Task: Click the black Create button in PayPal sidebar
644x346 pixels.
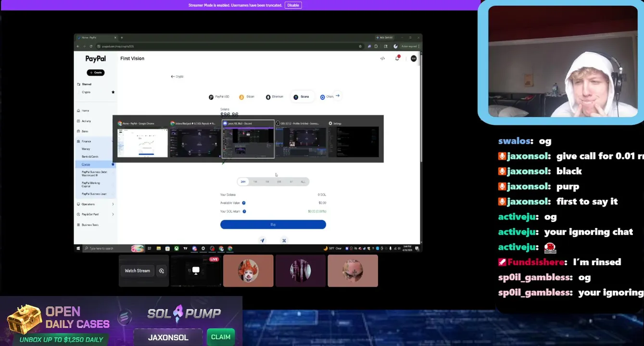Action: pyautogui.click(x=96, y=73)
